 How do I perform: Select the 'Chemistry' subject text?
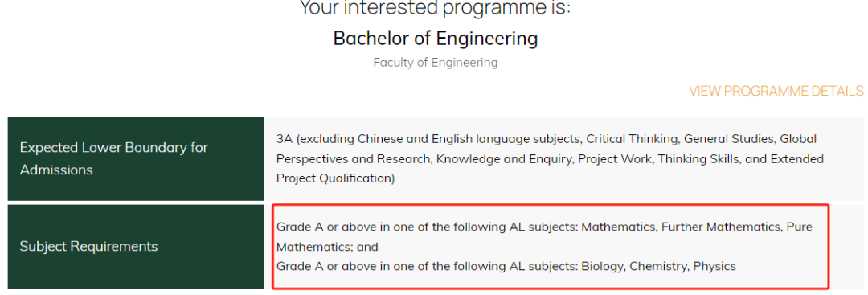coord(659,267)
